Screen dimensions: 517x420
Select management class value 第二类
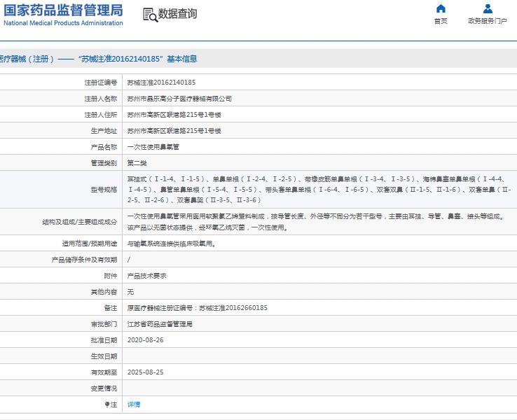pyautogui.click(x=137, y=163)
